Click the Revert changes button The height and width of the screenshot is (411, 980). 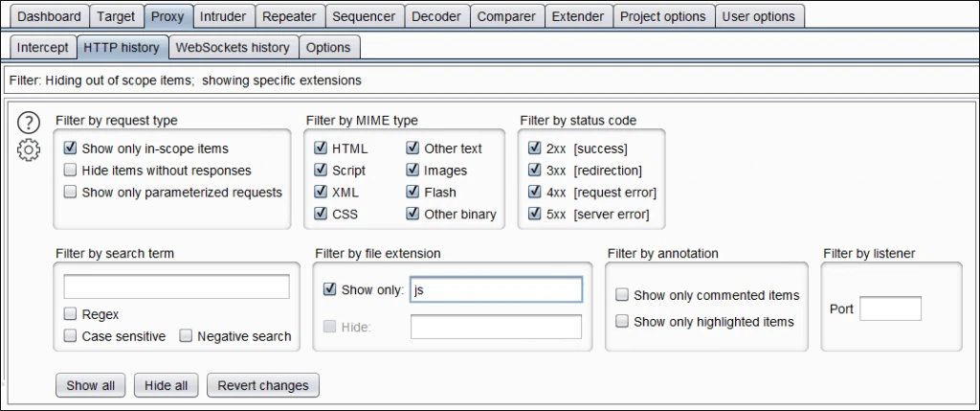tap(263, 385)
